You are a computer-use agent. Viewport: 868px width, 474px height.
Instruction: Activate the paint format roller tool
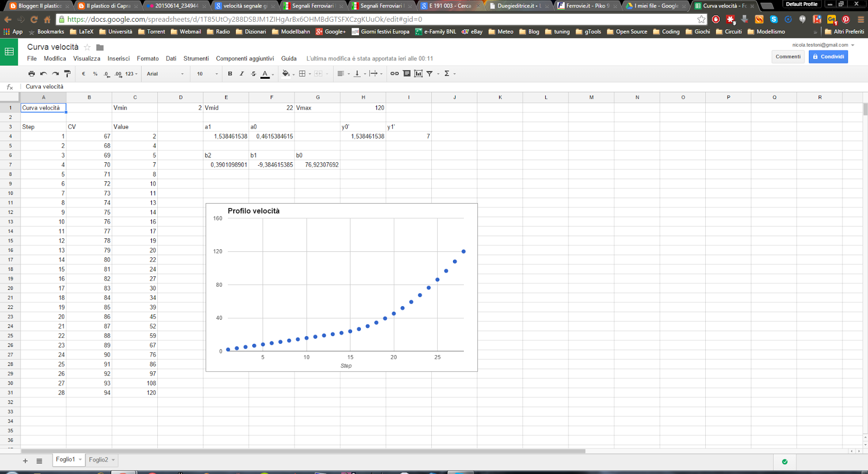click(67, 74)
